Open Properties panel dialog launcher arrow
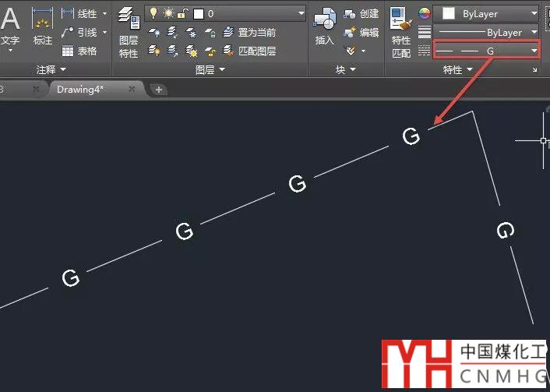This screenshot has width=550, height=392. pos(534,70)
